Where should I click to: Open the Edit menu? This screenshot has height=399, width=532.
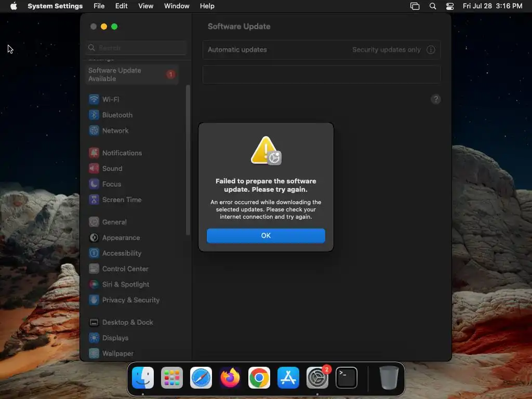pos(121,6)
